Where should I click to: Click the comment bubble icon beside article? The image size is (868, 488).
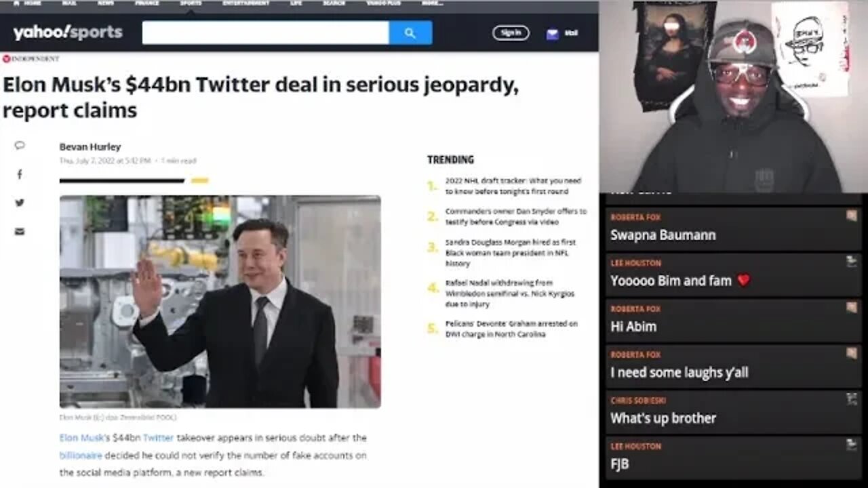pos(20,145)
